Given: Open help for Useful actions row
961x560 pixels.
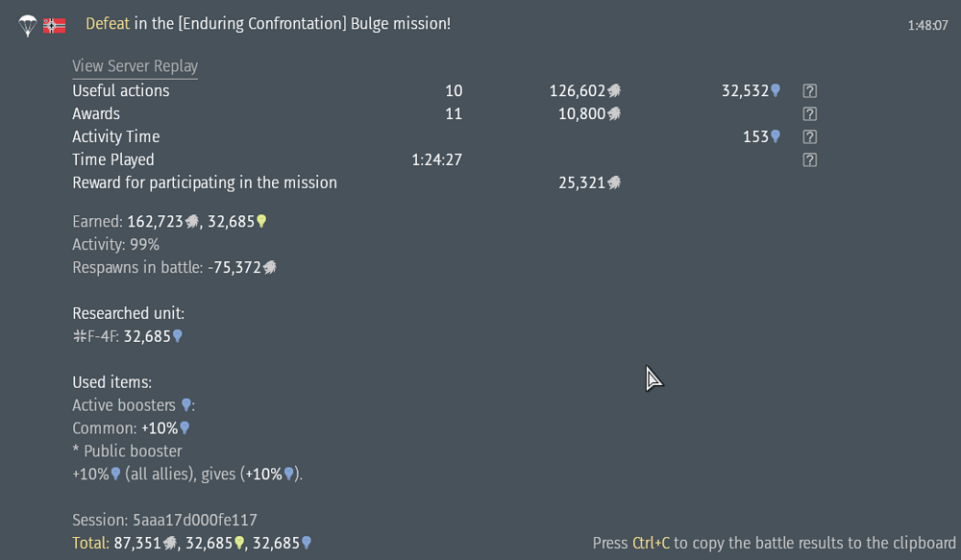Looking at the screenshot, I should point(809,90).
